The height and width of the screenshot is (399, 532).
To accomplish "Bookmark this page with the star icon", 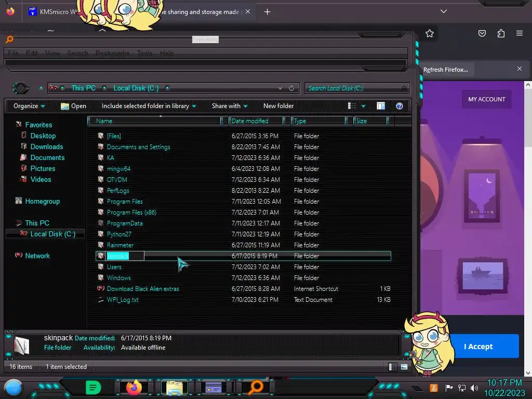I will click(x=430, y=33).
